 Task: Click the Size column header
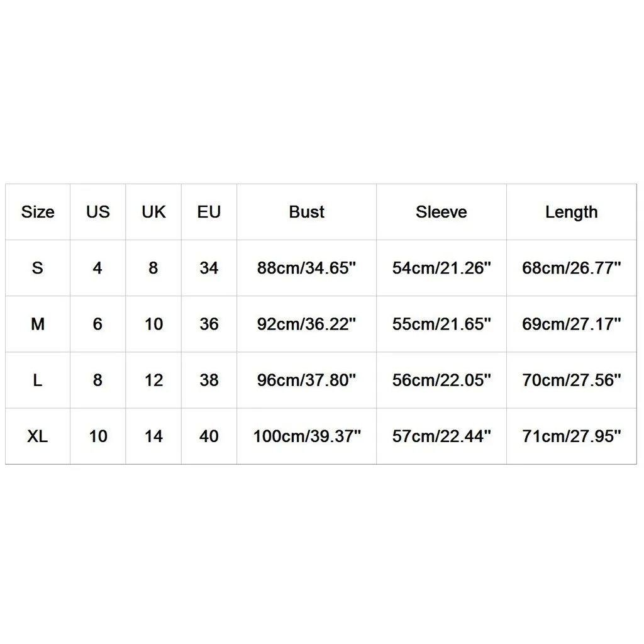[x=38, y=212]
